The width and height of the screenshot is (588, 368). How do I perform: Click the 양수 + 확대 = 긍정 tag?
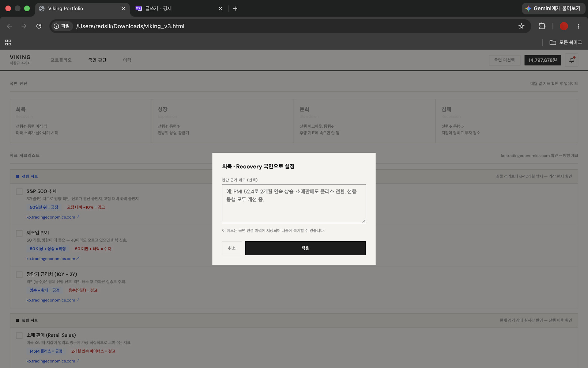pyautogui.click(x=44, y=290)
